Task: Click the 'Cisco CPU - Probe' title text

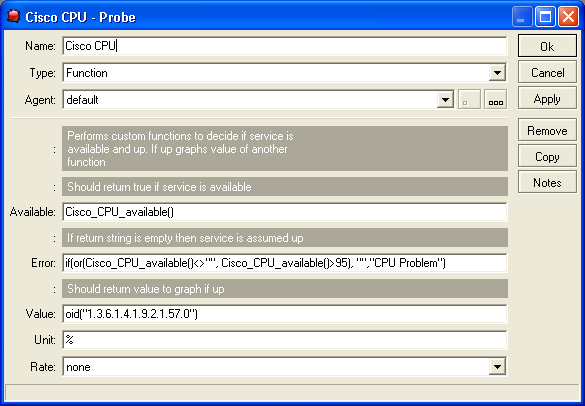Action: coord(80,17)
